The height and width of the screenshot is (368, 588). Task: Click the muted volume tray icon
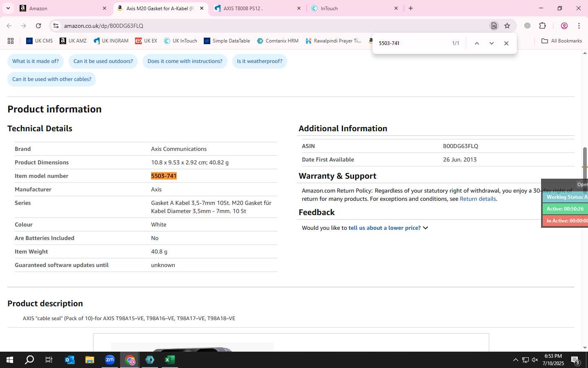pyautogui.click(x=535, y=360)
